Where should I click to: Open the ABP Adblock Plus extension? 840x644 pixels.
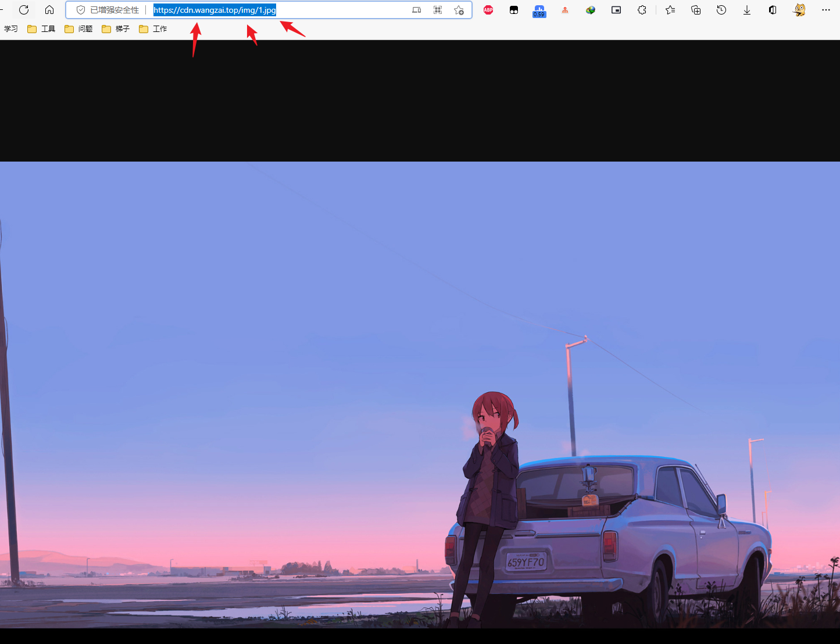point(488,10)
